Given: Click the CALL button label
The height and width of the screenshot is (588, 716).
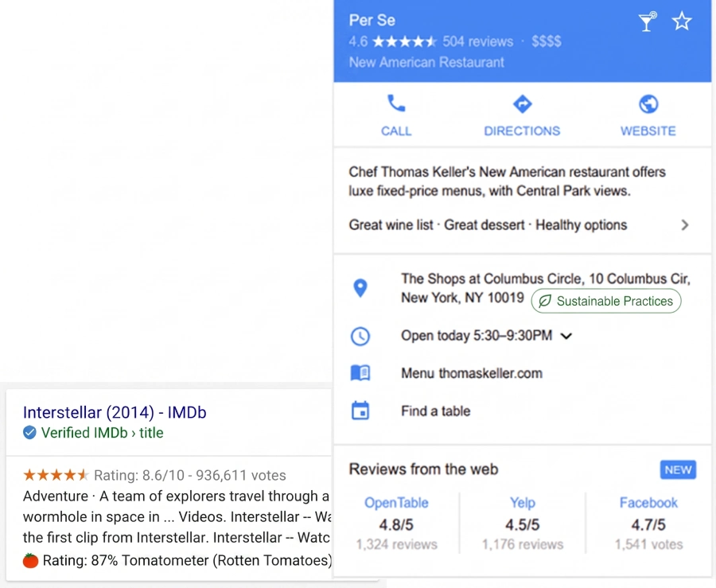Looking at the screenshot, I should (x=396, y=131).
